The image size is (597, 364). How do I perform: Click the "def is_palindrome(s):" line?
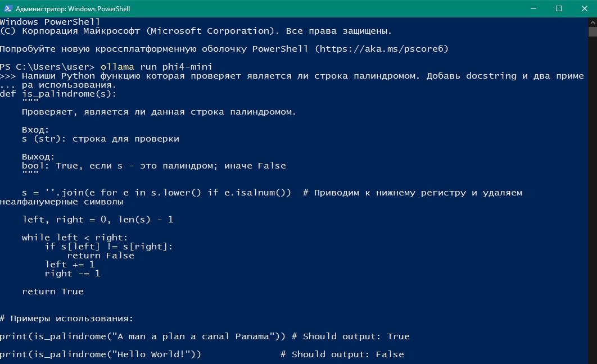pyautogui.click(x=58, y=94)
